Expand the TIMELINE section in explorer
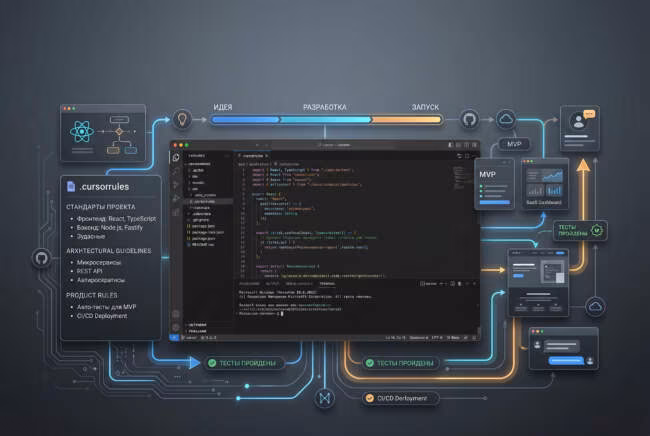Image resolution: width=650 pixels, height=436 pixels. coord(196,331)
